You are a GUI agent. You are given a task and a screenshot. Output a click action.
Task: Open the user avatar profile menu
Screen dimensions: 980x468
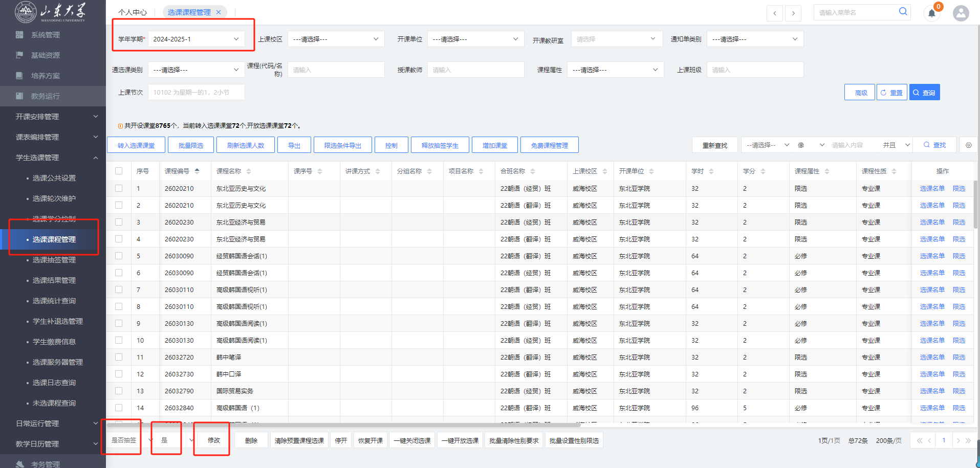961,13
